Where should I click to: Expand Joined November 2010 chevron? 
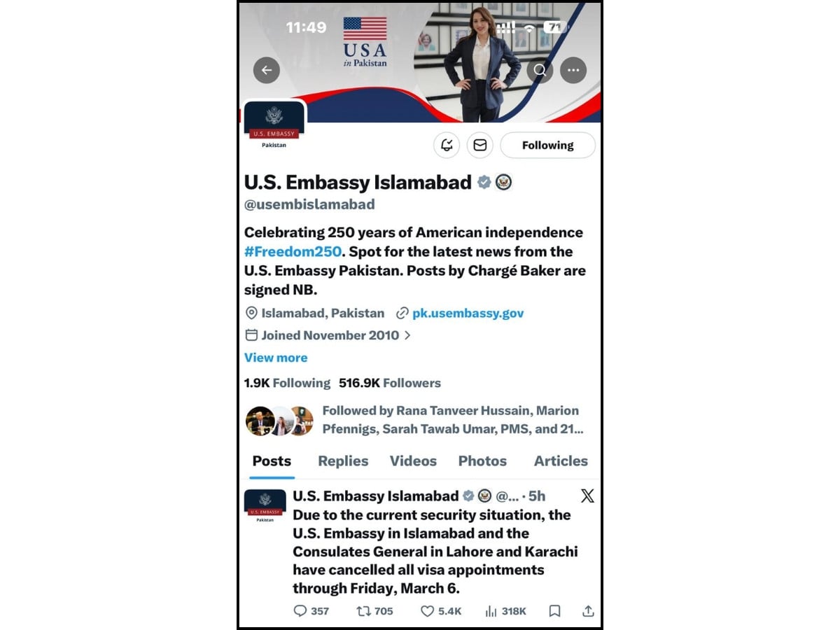[x=407, y=335]
